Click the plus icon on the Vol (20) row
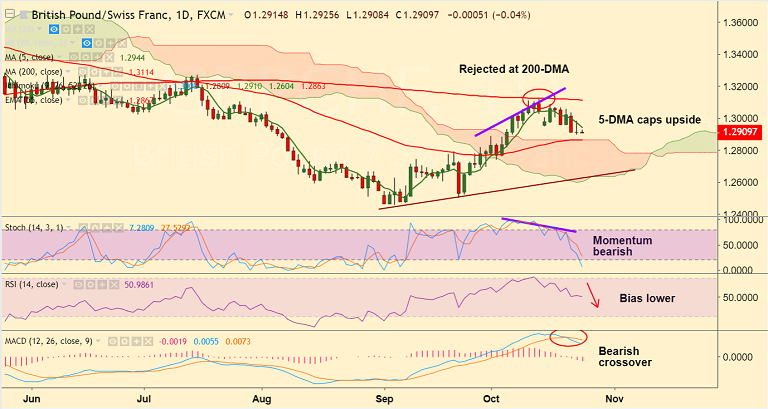Viewport: 768px width, 409px height. 78,29
